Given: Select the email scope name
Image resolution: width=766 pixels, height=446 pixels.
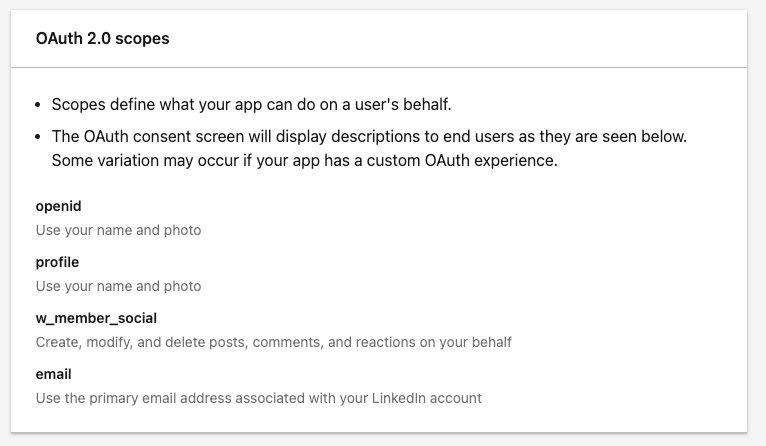Looking at the screenshot, I should (x=53, y=374).
